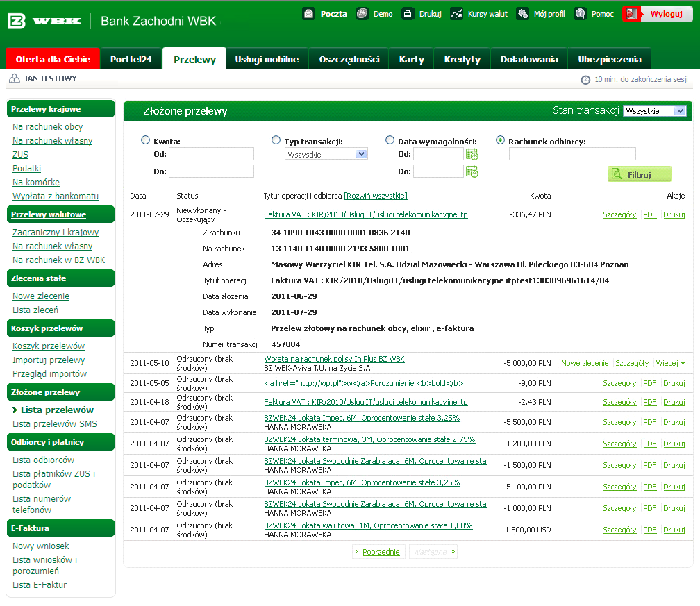Click Nowe zlecenie in 2011-05-10 row
The height and width of the screenshot is (606, 700).
[585, 363]
